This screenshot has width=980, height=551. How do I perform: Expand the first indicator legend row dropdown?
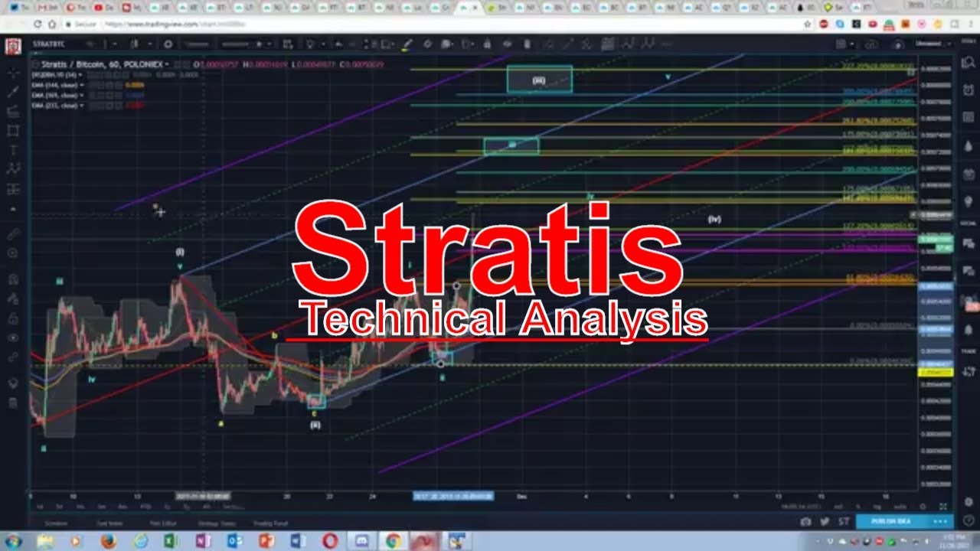point(81,75)
